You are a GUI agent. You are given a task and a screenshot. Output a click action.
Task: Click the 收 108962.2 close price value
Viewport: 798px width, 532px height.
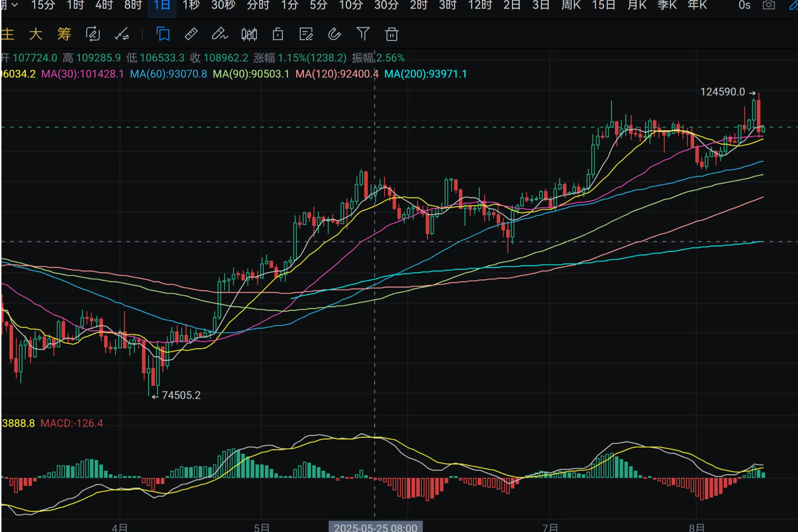[219, 58]
